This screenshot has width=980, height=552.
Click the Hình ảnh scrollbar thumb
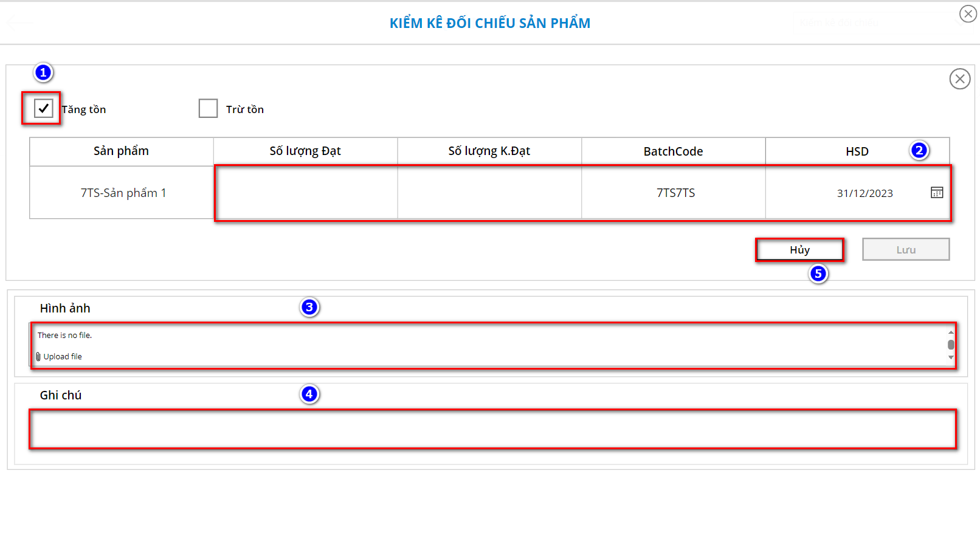951,345
